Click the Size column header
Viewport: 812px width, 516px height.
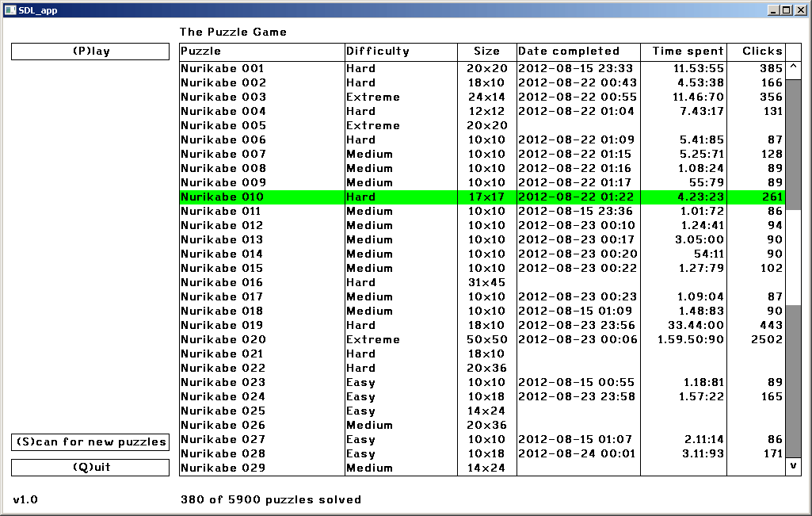point(487,52)
